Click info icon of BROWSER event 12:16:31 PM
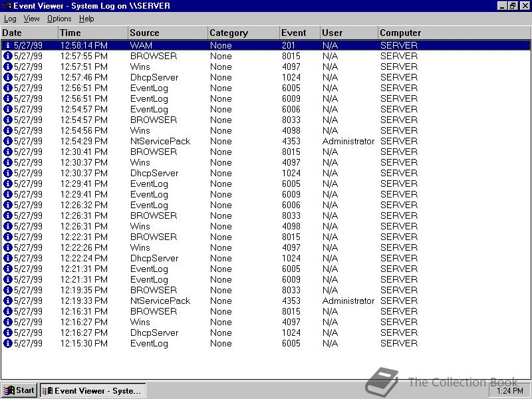Screen dimensions: 532x399 [x=8, y=311]
